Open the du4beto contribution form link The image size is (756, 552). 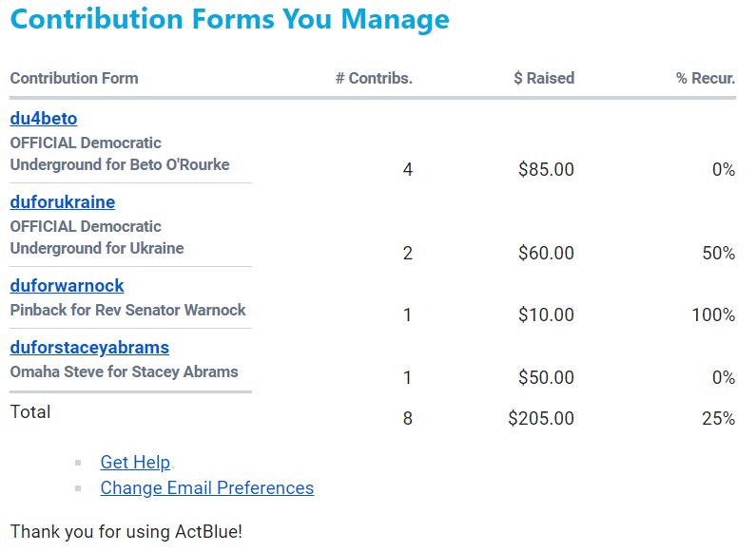pyautogui.click(x=44, y=119)
